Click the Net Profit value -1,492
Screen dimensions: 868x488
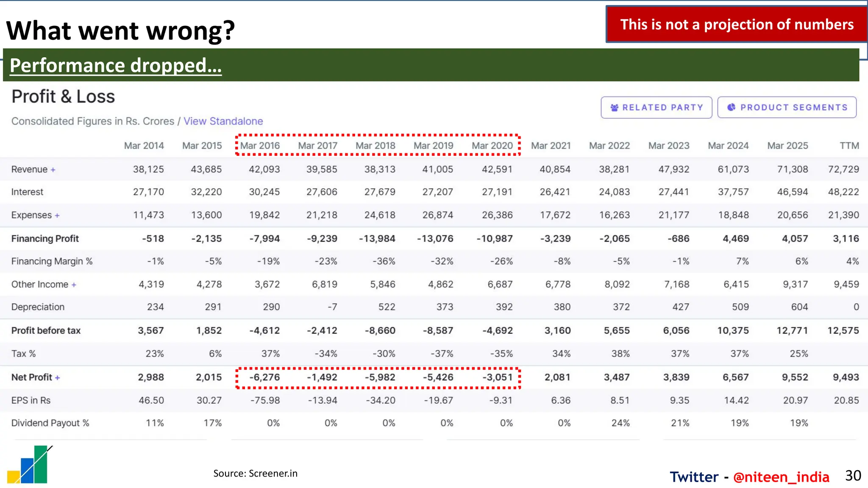tap(322, 377)
